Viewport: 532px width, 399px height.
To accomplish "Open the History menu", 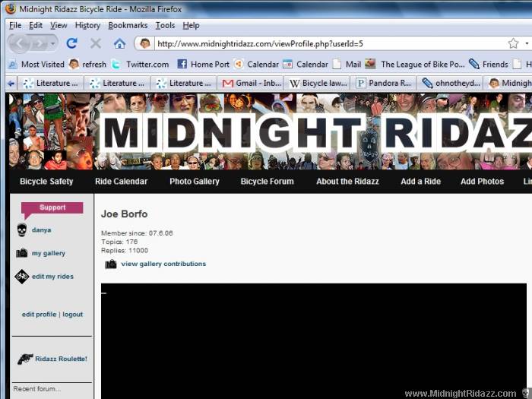I will click(x=87, y=25).
